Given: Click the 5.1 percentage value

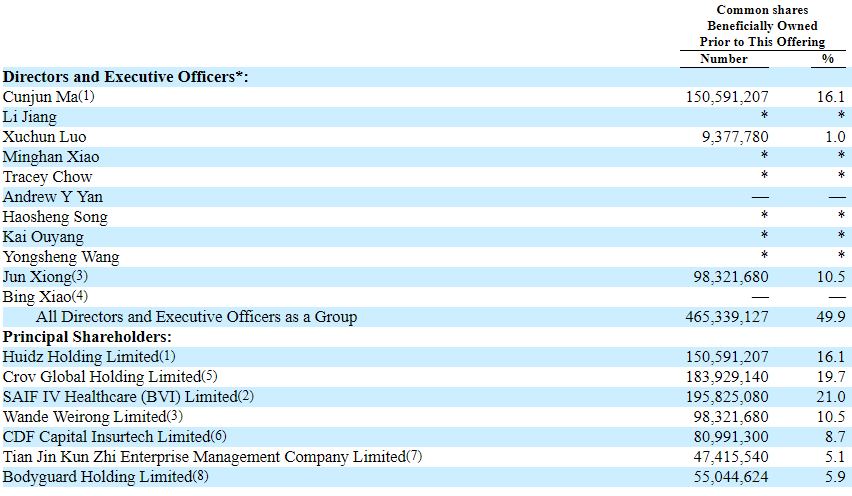Looking at the screenshot, I should (x=835, y=457).
